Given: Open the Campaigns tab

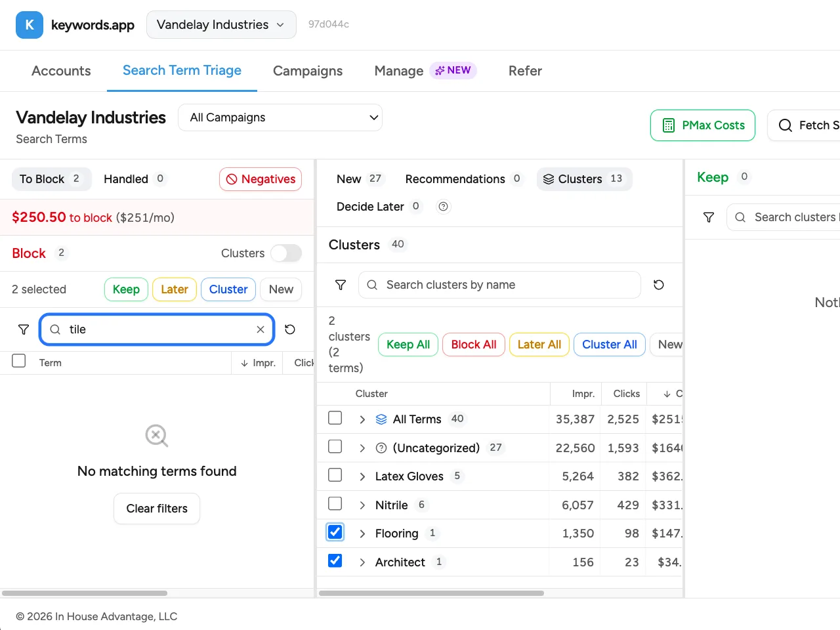Looking at the screenshot, I should [x=308, y=71].
